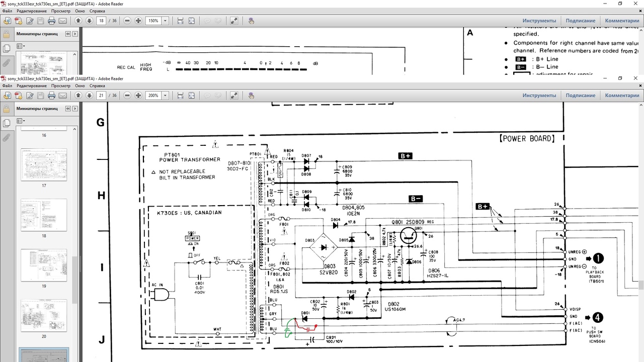Print the document in the back Reader window
The image size is (644, 362).
(x=51, y=21)
